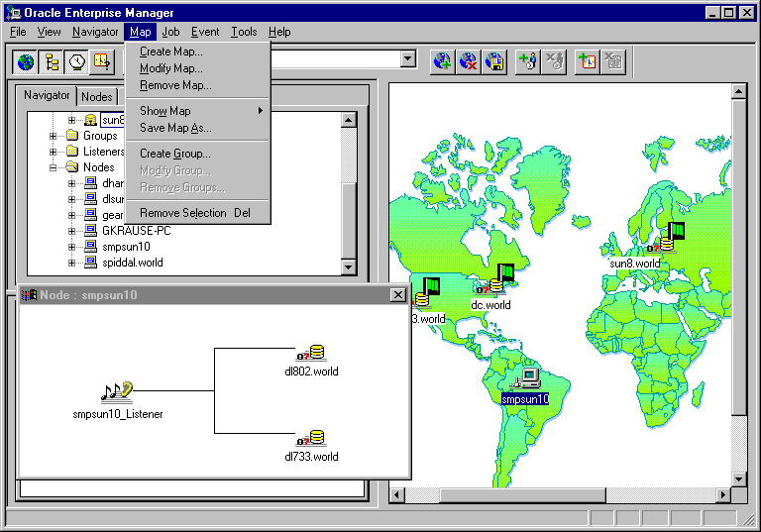Image resolution: width=761 pixels, height=532 pixels.
Task: Close the Node : smpsun10 window
Action: 398,294
